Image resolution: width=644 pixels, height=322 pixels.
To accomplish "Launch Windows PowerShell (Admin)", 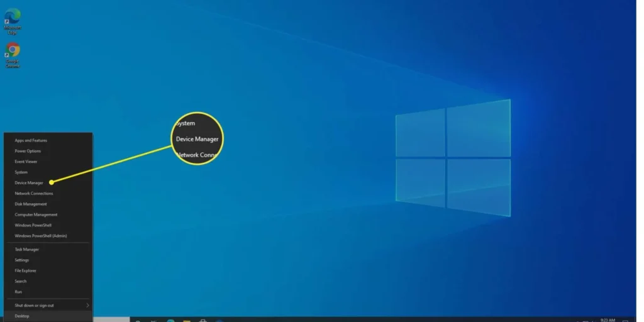I will pos(48,236).
